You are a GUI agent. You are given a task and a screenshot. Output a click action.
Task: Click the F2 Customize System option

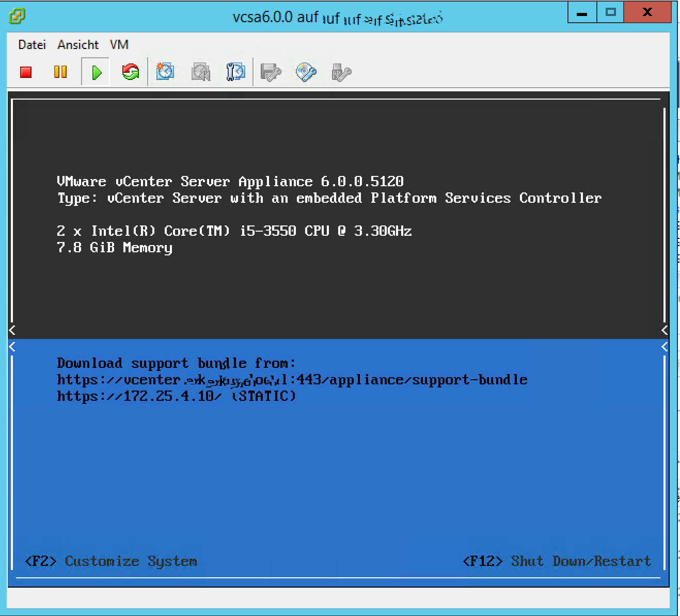111,561
